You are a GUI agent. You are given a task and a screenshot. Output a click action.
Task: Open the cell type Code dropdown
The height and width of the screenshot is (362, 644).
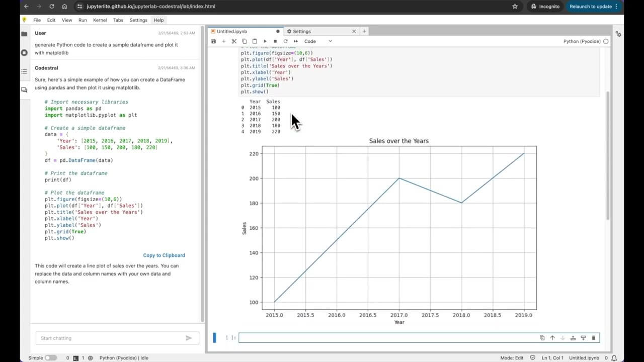point(318,41)
